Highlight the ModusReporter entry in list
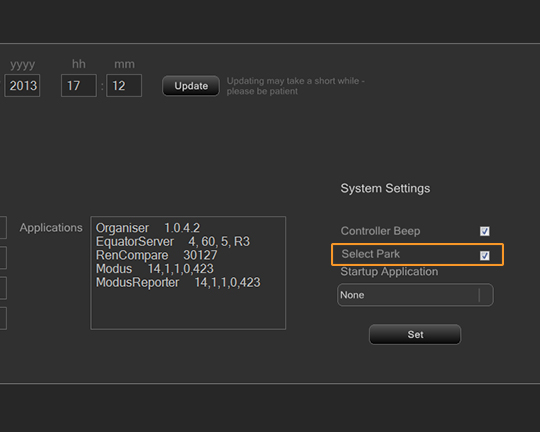The height and width of the screenshot is (432, 540). 178,282
